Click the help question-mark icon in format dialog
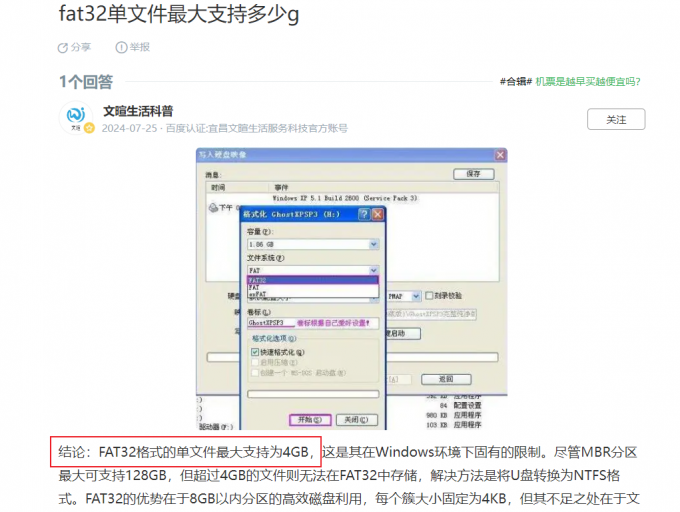 pos(364,214)
